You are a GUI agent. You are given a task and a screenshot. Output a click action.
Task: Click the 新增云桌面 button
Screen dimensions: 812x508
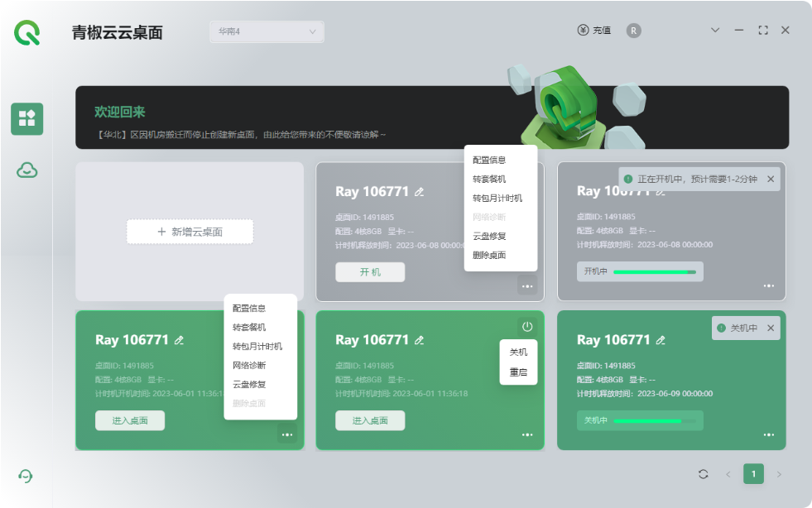tap(190, 232)
